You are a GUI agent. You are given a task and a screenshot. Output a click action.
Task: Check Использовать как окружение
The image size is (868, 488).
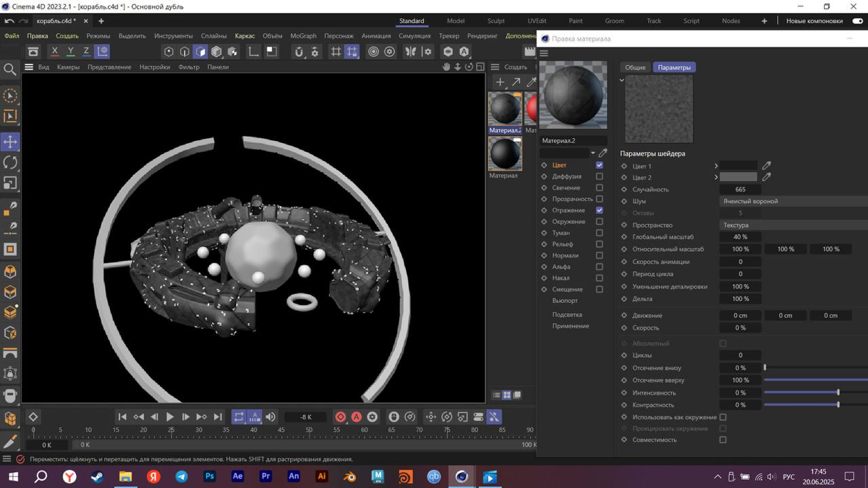(x=723, y=417)
